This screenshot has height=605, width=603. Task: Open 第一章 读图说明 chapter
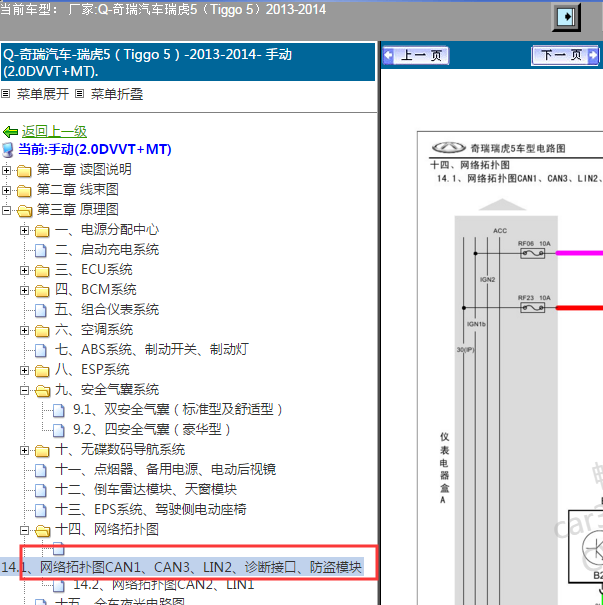[x=84, y=169]
